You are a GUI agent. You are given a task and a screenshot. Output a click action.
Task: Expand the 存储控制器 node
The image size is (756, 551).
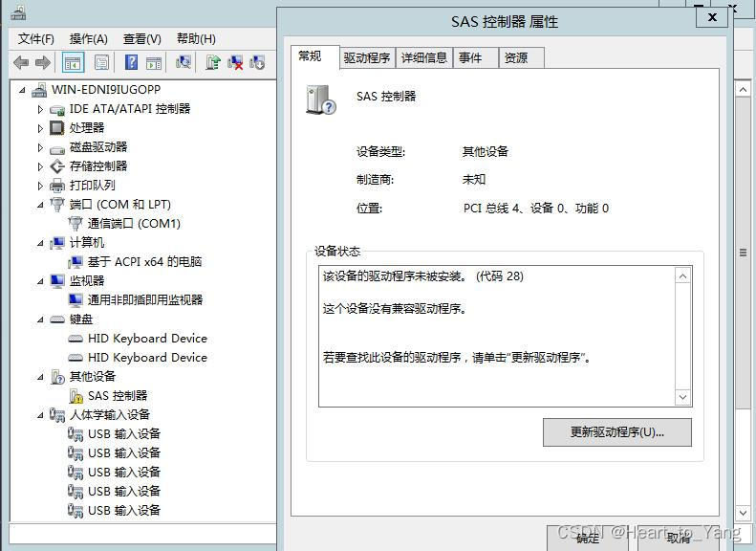[40, 166]
